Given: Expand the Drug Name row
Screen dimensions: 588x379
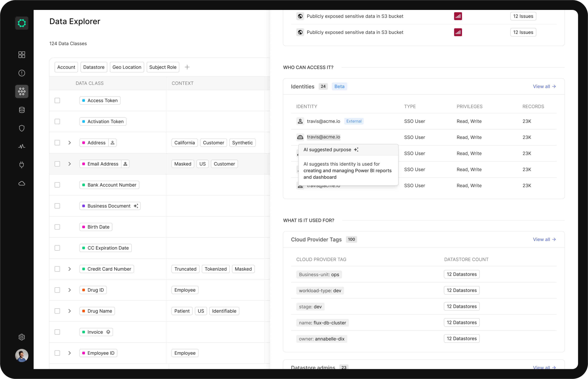Looking at the screenshot, I should [x=69, y=311].
